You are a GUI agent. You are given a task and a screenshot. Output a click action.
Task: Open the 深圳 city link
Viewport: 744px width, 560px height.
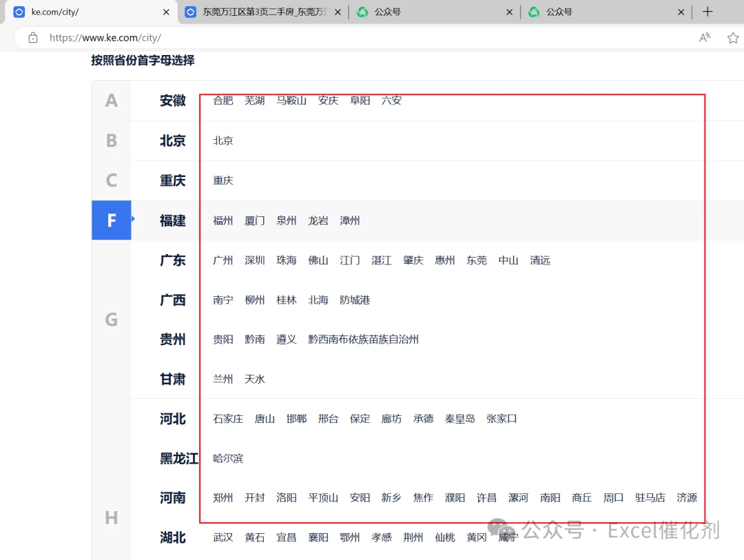[255, 260]
